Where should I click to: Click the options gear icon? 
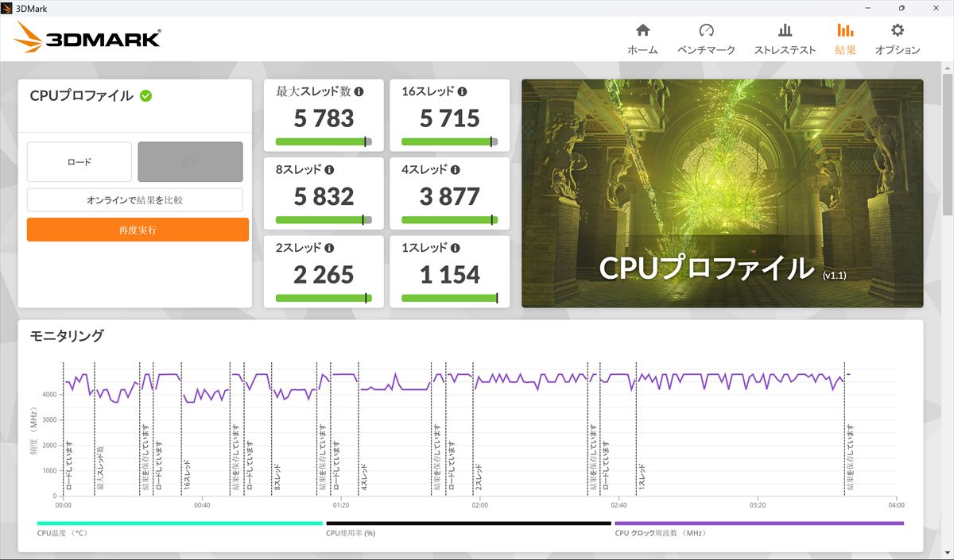(x=898, y=30)
